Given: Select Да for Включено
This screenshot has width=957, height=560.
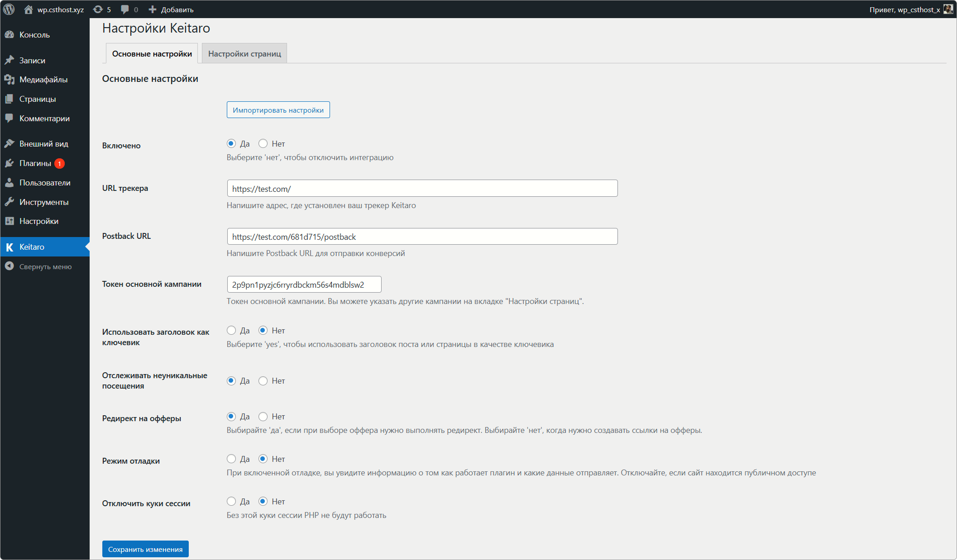Looking at the screenshot, I should point(231,144).
